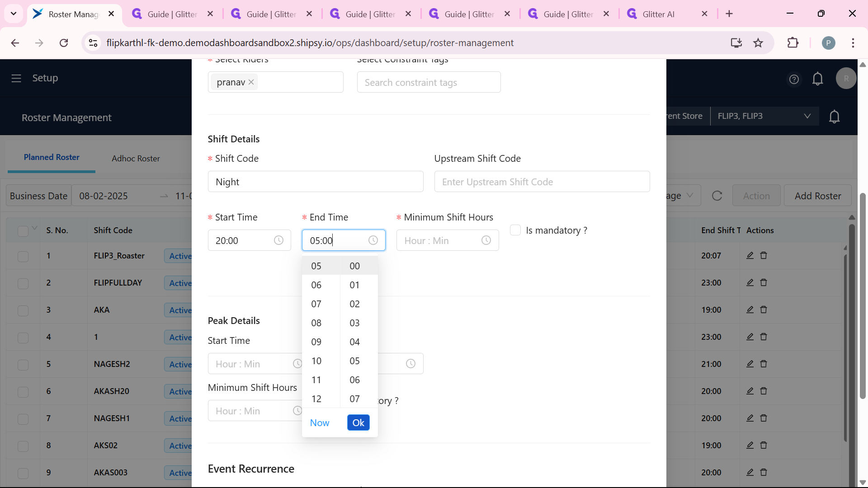Delete the FLIPFULLDAY row
The width and height of the screenshot is (868, 488).
pyautogui.click(x=764, y=282)
